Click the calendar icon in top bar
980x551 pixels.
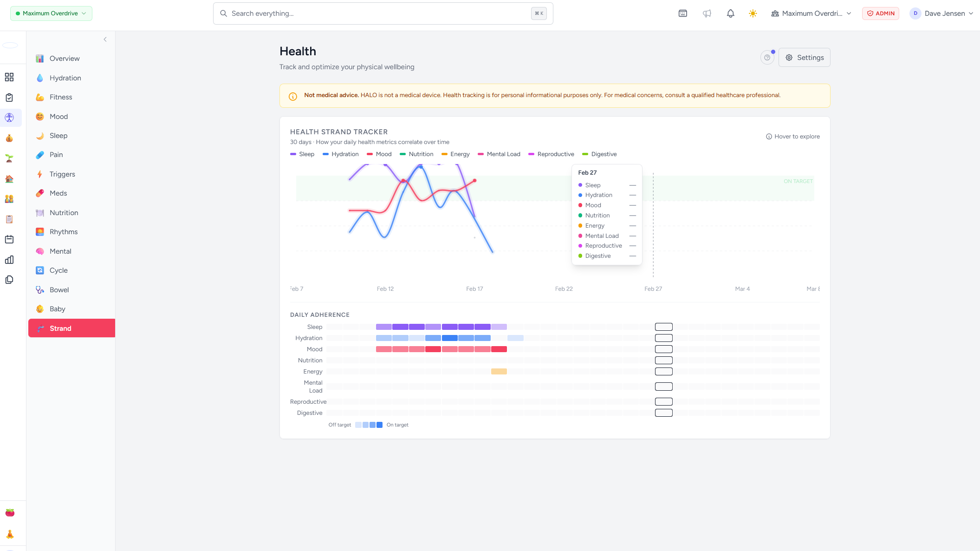(682, 13)
